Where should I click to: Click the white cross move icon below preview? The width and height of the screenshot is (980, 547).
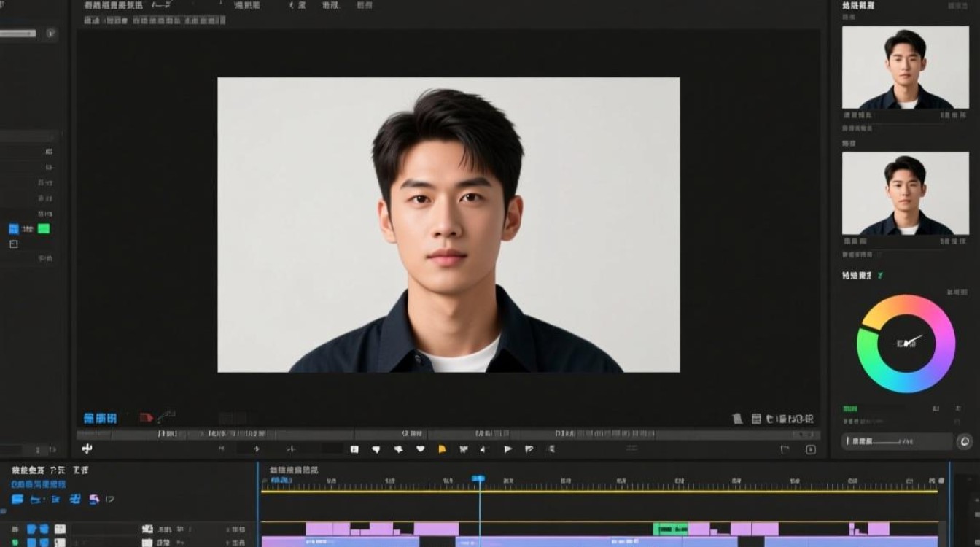tap(87, 449)
